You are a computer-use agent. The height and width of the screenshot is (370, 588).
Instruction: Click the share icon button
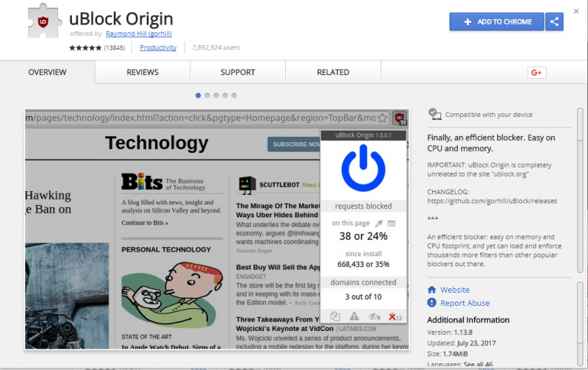(x=555, y=22)
